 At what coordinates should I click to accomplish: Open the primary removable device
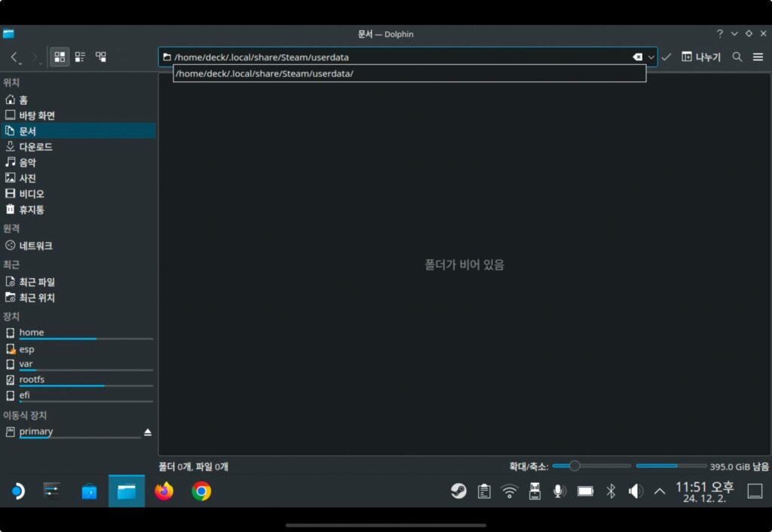tap(72, 432)
